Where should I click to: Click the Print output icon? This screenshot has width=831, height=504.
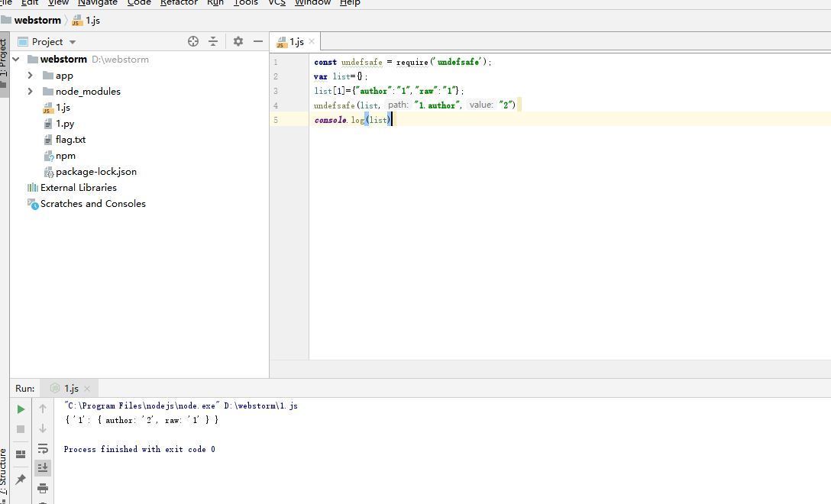(43, 488)
